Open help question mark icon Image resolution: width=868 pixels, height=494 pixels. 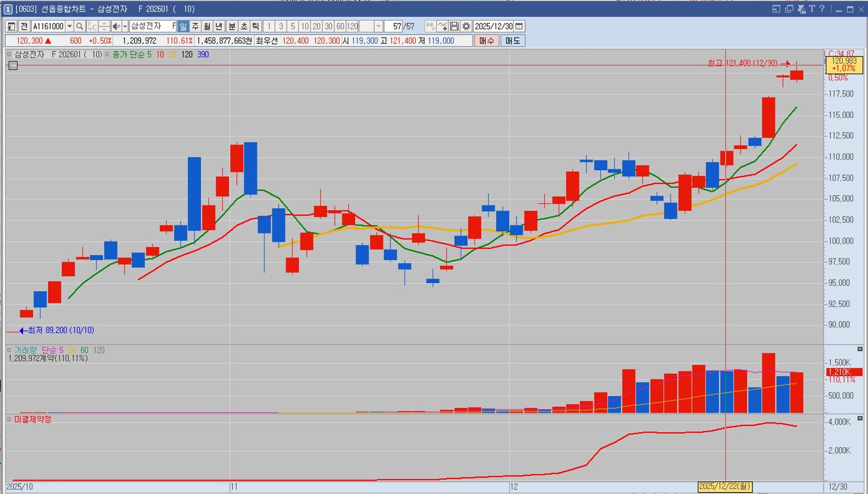(x=822, y=9)
